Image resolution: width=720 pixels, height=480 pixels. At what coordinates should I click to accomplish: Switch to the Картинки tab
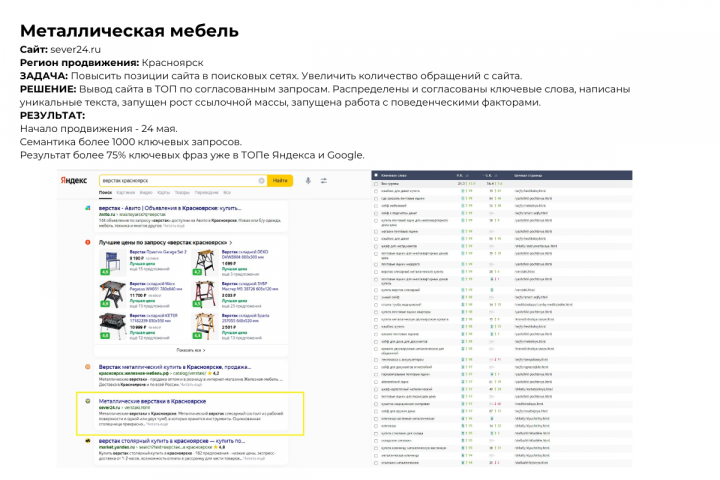pos(125,192)
